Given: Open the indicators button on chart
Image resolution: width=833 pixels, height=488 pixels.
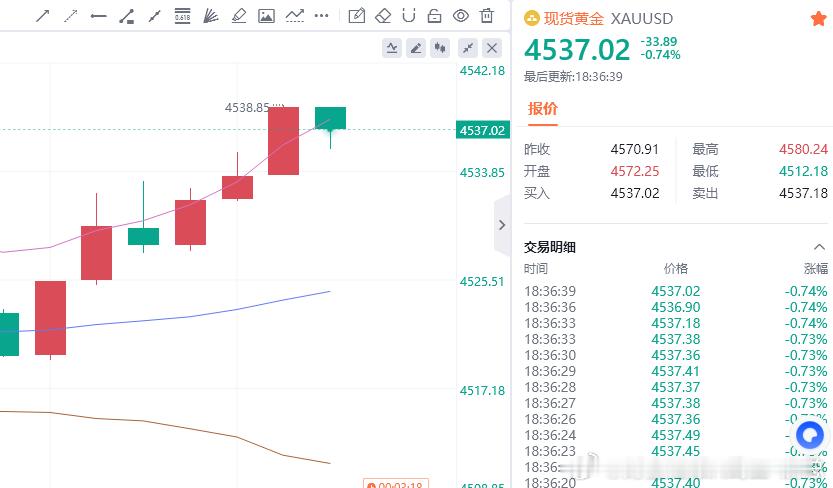Looking at the screenshot, I should coord(392,48).
